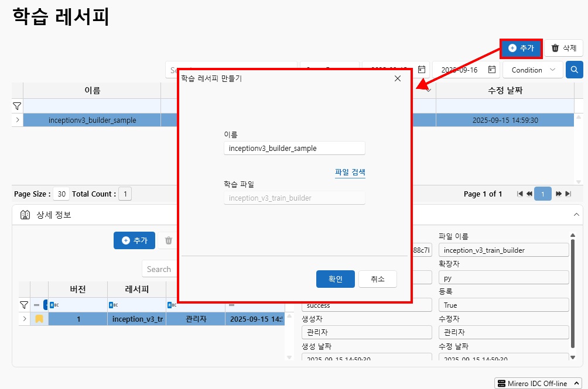This screenshot has width=588, height=389.
Task: Click the 확인 button to confirm
Action: (335, 279)
